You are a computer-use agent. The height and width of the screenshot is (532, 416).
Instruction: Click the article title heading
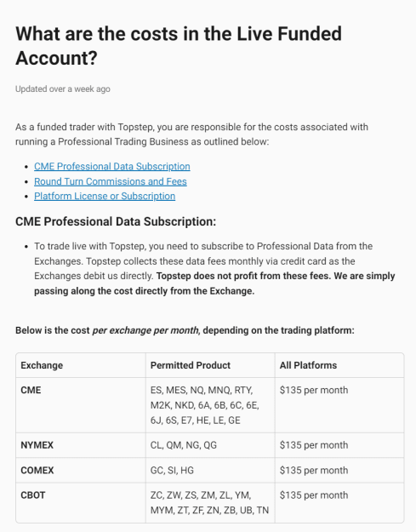point(179,46)
